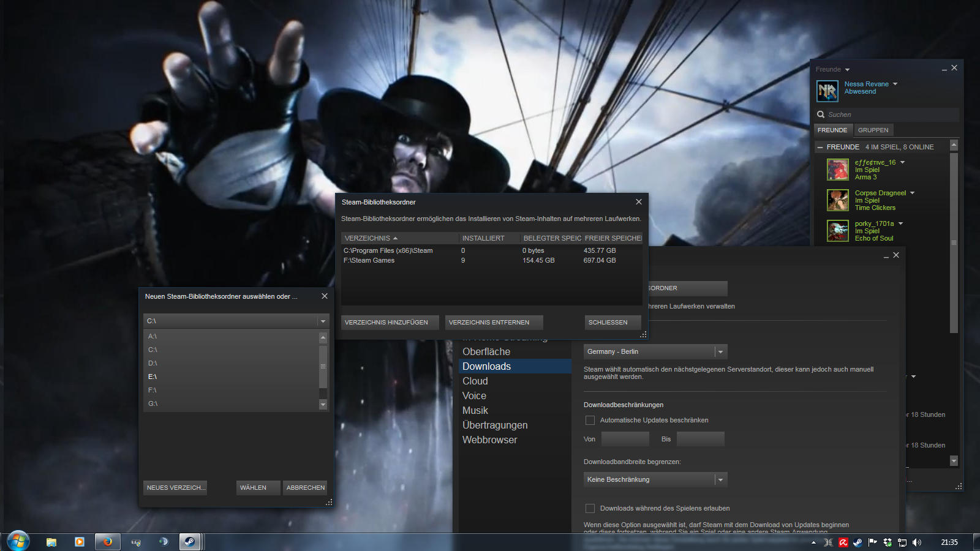Click the Freunde window resize grip
Screen dimensions: 980x551
tap(959, 486)
